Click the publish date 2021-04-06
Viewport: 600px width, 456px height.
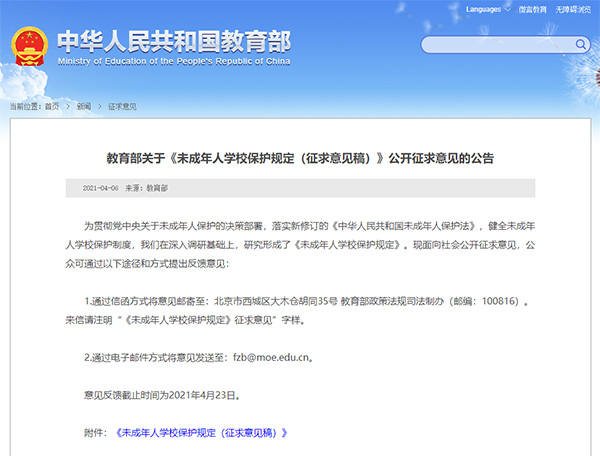click(100, 188)
